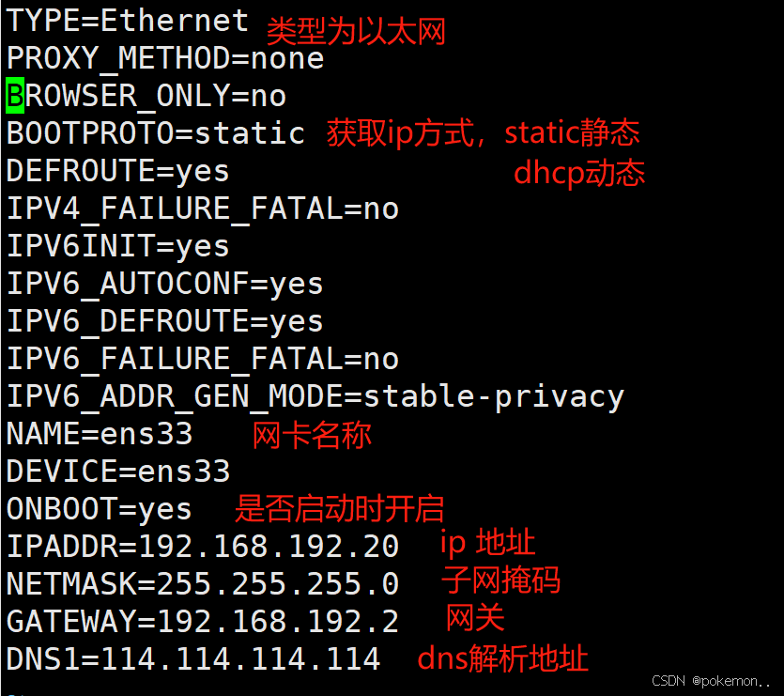Click the NAME=ens33 line
Image resolution: width=784 pixels, height=696 pixels.
[x=100, y=434]
